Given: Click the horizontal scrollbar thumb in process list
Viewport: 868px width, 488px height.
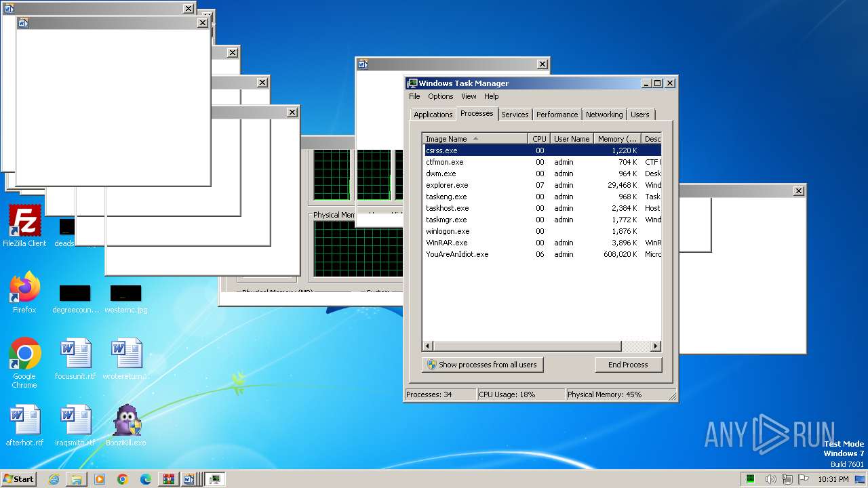Looking at the screenshot, I should [x=528, y=346].
